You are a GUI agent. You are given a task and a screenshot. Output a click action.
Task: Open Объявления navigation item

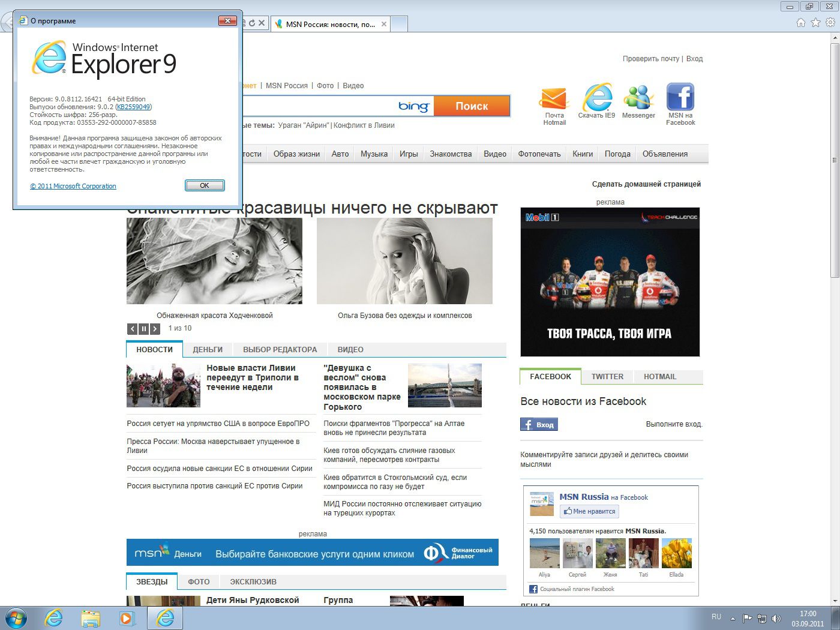[x=665, y=154]
